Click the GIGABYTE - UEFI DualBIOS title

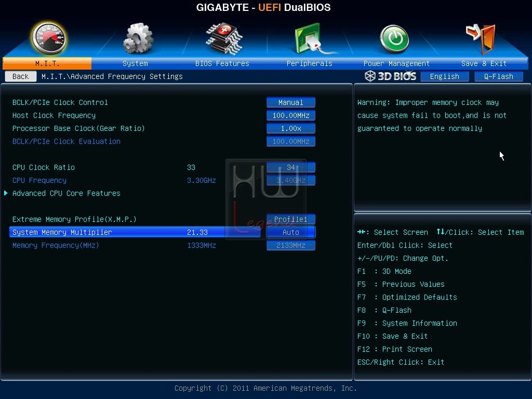click(263, 7)
